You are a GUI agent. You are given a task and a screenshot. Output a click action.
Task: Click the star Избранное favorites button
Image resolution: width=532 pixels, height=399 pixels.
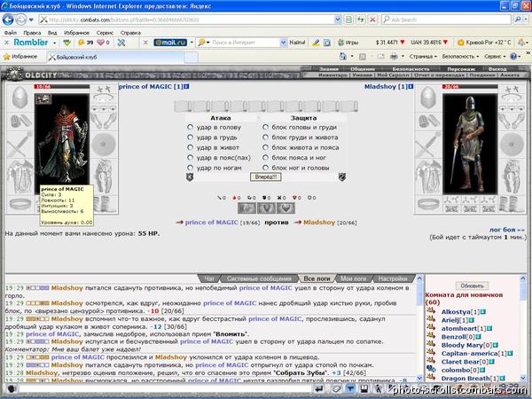pos(20,57)
